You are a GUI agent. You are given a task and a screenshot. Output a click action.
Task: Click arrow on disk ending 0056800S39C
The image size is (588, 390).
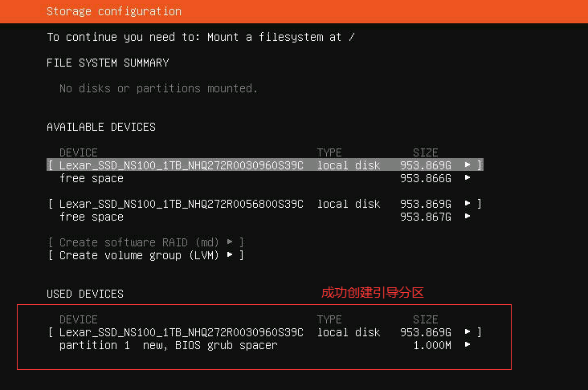[x=468, y=204]
